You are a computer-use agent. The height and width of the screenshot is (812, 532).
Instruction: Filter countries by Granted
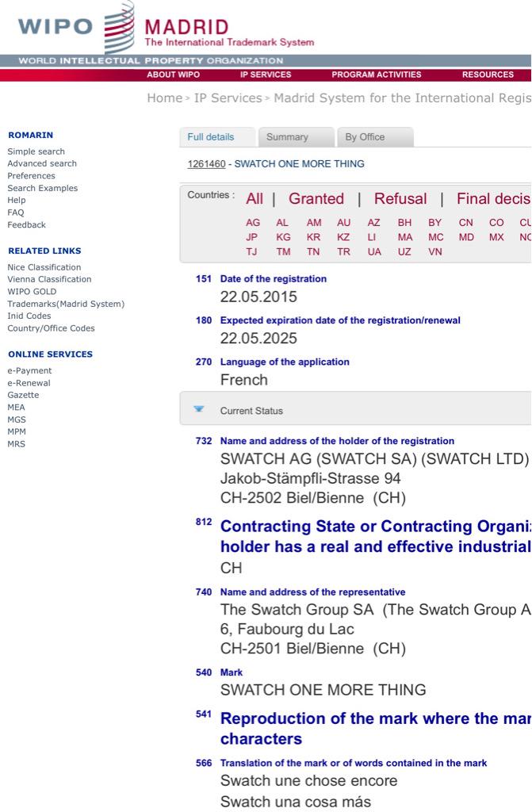(x=316, y=199)
